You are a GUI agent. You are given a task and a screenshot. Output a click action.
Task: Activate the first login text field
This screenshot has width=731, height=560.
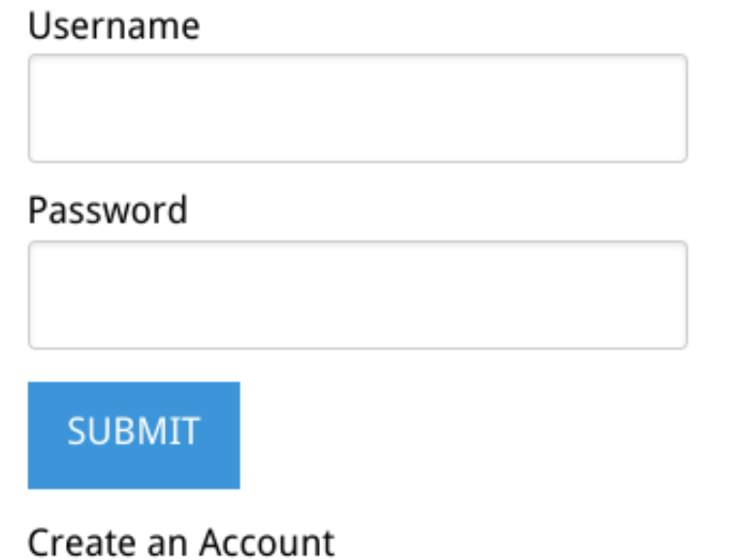357,108
